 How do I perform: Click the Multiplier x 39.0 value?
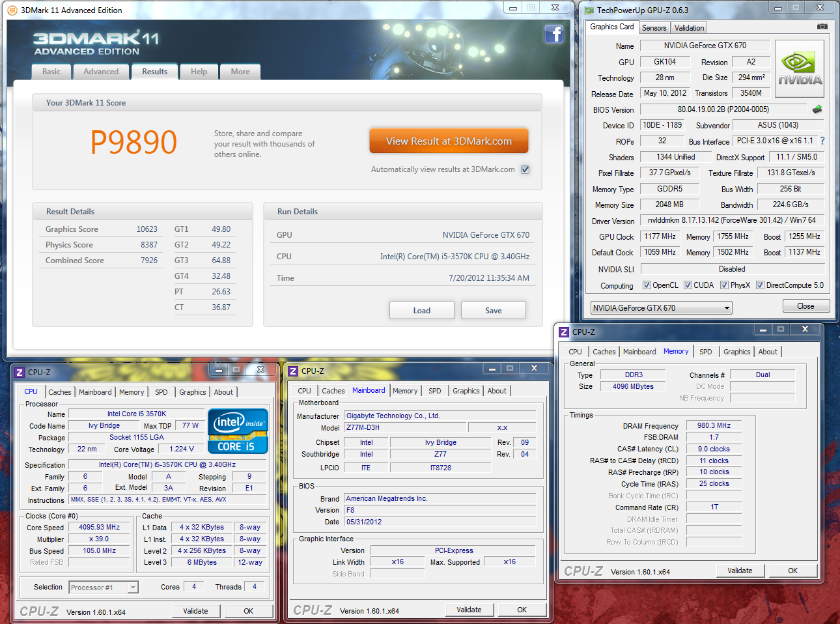[x=100, y=539]
